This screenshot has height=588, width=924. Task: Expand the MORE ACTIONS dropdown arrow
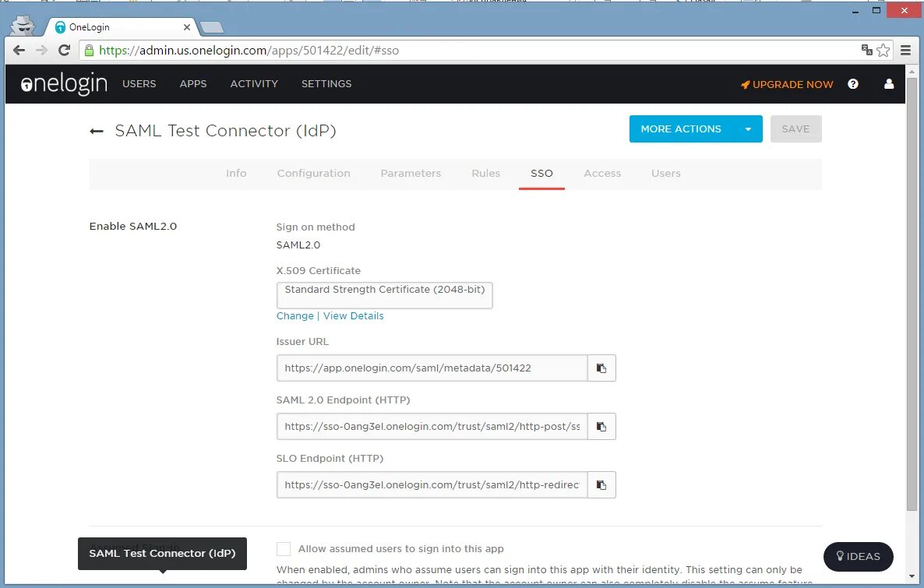748,129
